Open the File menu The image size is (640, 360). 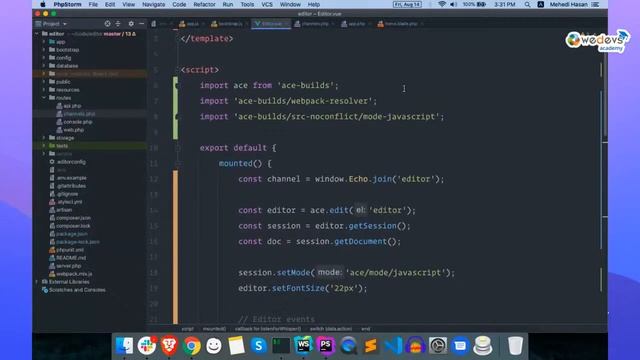tap(93, 4)
